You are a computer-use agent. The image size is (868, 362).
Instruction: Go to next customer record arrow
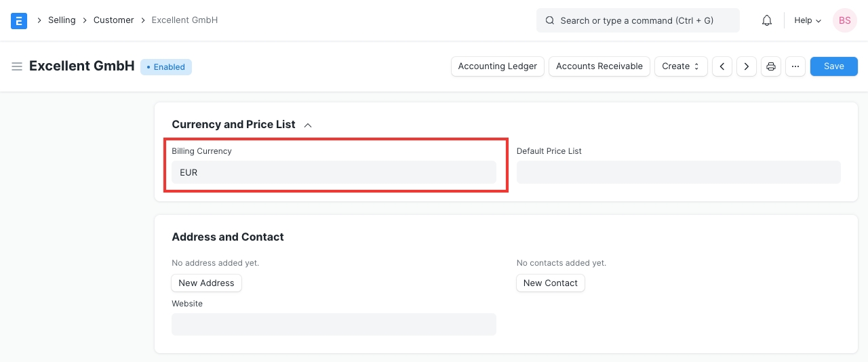pos(747,66)
